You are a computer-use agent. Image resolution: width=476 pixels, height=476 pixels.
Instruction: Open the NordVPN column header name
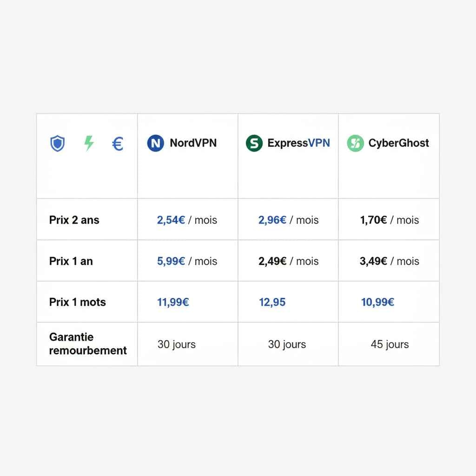[x=193, y=143]
